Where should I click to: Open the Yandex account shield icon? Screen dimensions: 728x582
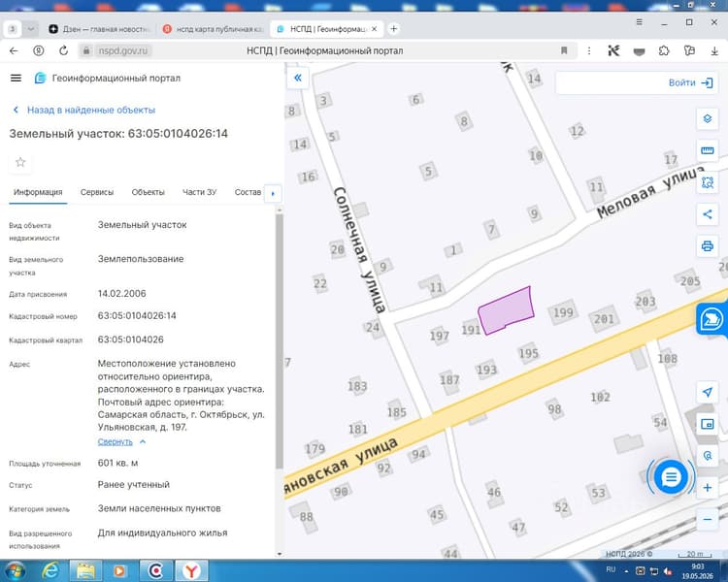pos(39,50)
